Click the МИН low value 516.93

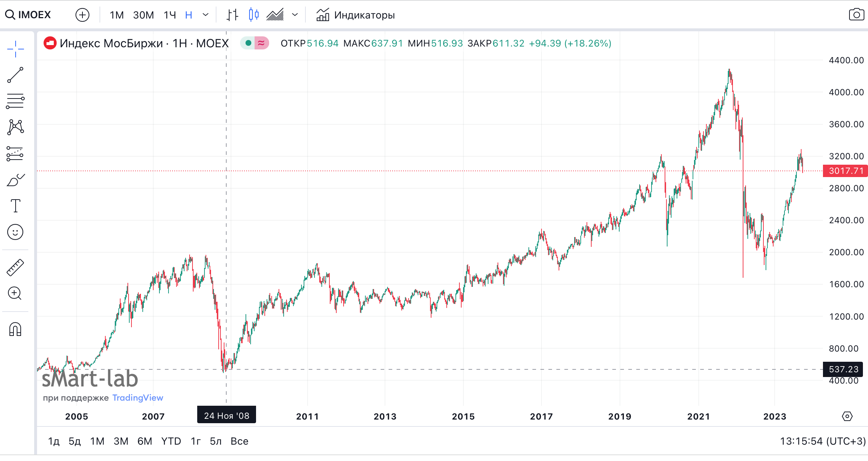435,43
